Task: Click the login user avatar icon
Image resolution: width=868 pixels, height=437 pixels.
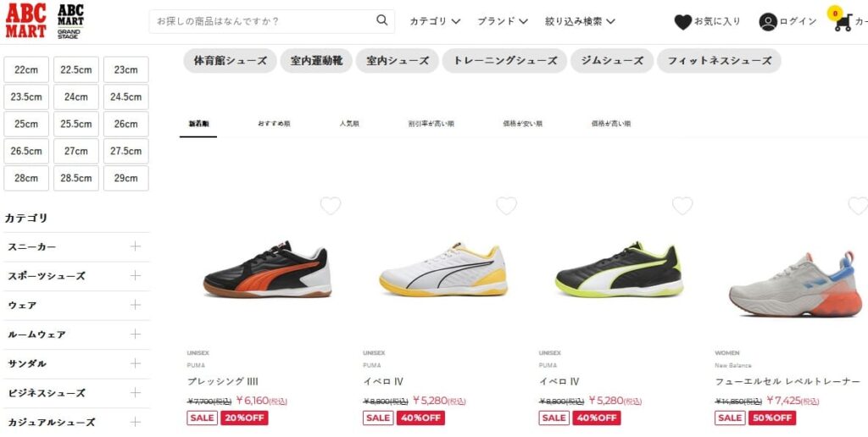Action: click(768, 21)
